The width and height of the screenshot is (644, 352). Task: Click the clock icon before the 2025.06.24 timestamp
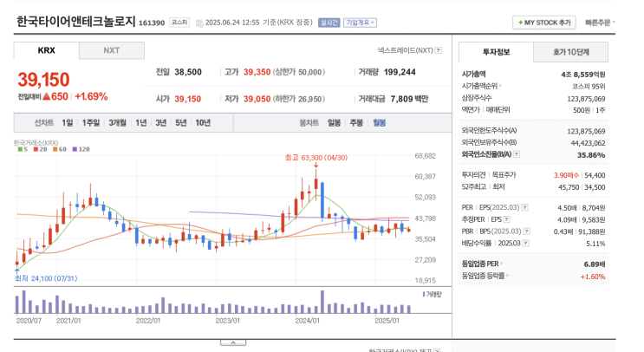(199, 23)
